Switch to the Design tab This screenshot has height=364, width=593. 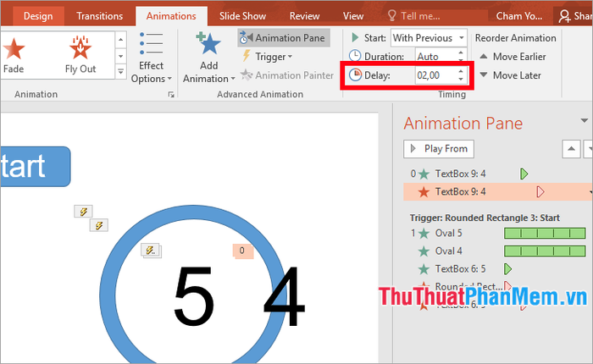38,16
